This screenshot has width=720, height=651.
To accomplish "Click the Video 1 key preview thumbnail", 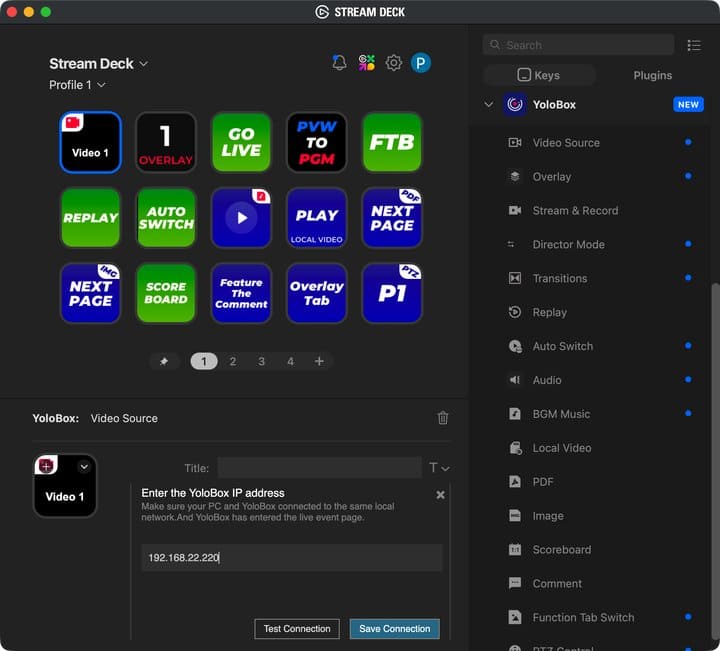I will [65, 486].
